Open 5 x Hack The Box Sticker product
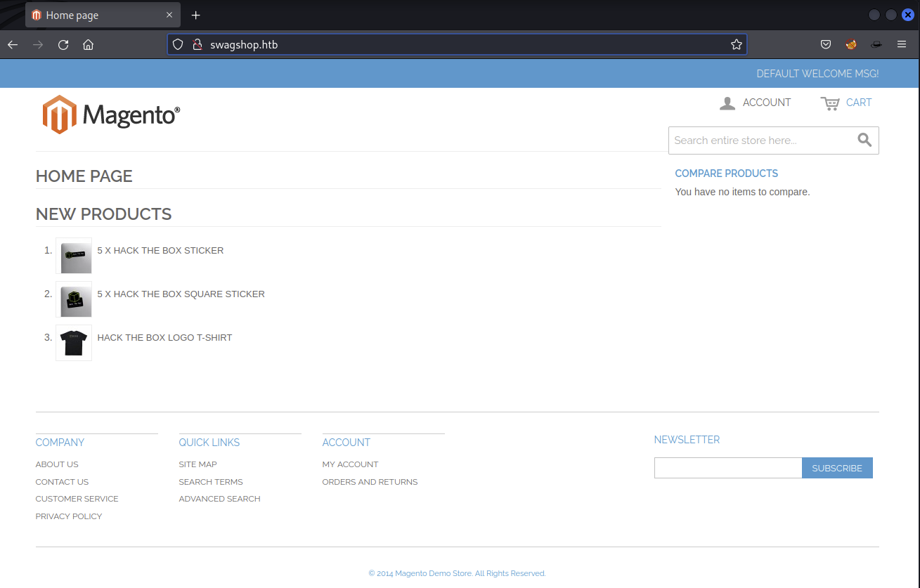 coord(160,251)
